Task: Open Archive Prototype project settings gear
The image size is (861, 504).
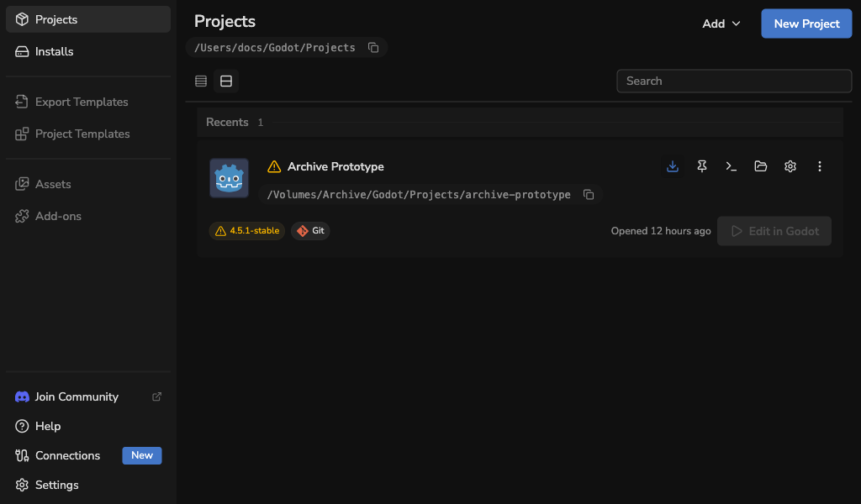Action: pyautogui.click(x=790, y=166)
